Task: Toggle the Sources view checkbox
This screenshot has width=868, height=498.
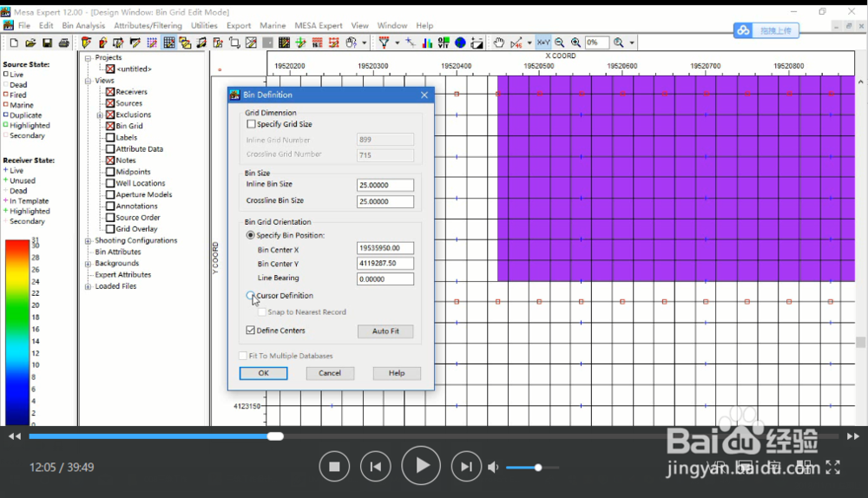Action: tap(110, 103)
